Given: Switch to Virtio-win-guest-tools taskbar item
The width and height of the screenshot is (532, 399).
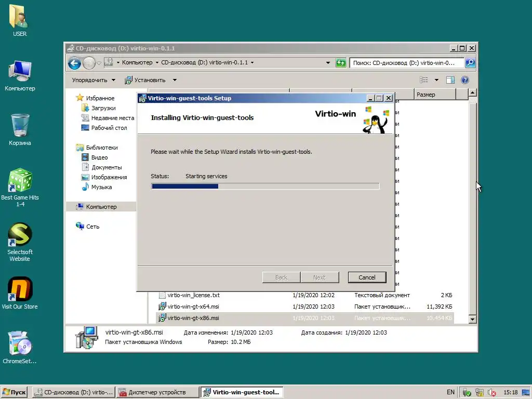Looking at the screenshot, I should 242,392.
